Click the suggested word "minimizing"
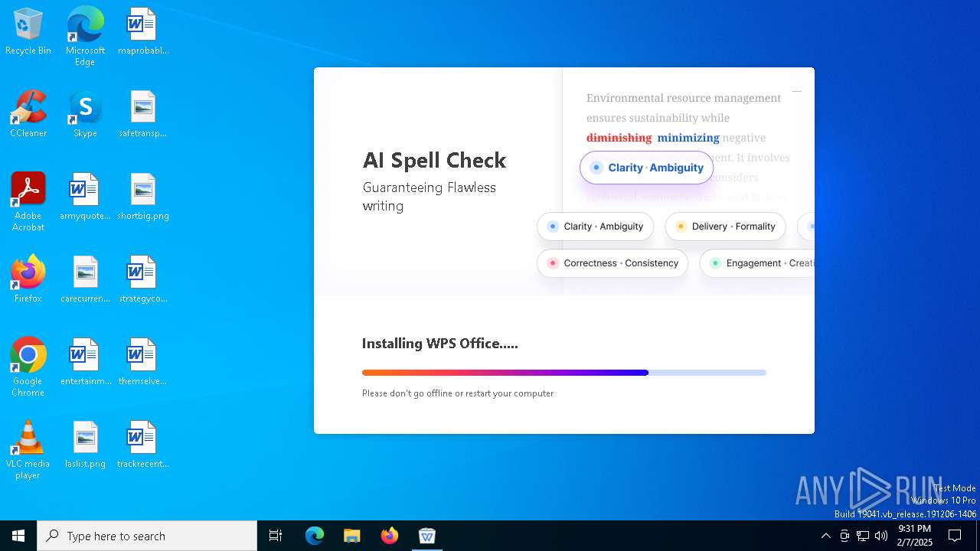The width and height of the screenshot is (980, 551). pos(688,138)
